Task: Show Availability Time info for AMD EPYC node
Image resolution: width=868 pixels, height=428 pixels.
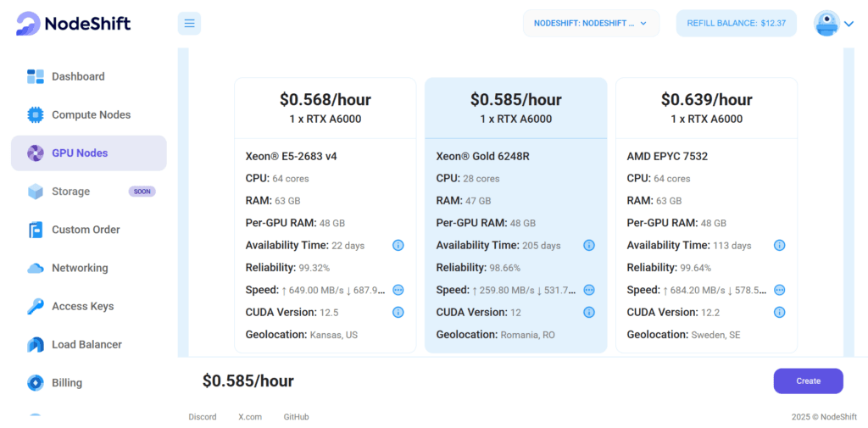Action: [780, 245]
